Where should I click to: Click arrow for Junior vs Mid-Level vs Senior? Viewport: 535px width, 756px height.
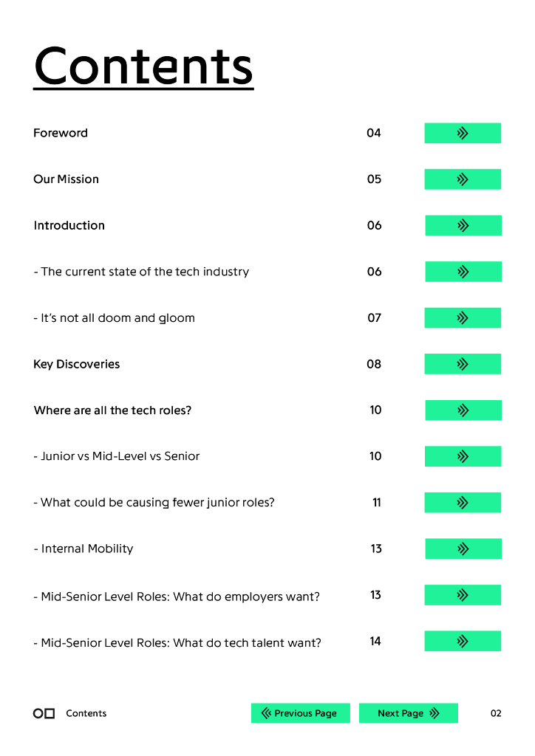click(463, 456)
